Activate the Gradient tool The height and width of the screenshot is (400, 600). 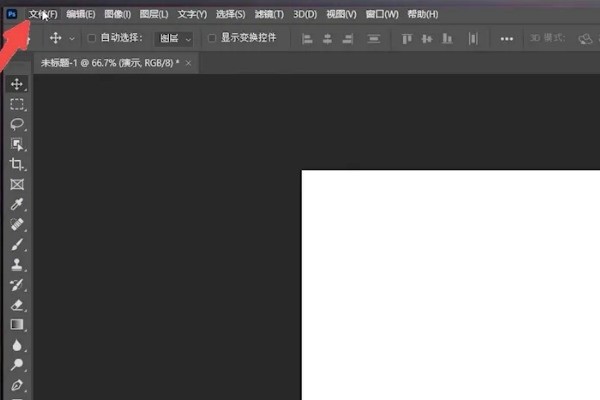click(17, 325)
